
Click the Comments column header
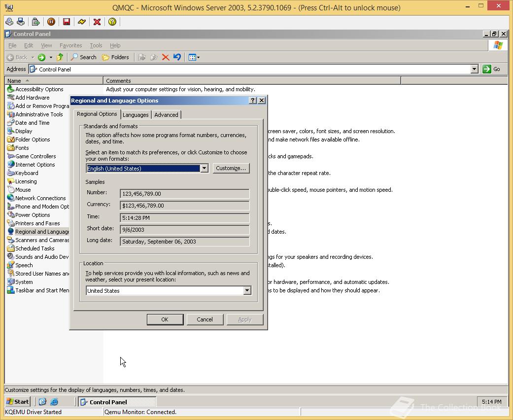point(252,81)
